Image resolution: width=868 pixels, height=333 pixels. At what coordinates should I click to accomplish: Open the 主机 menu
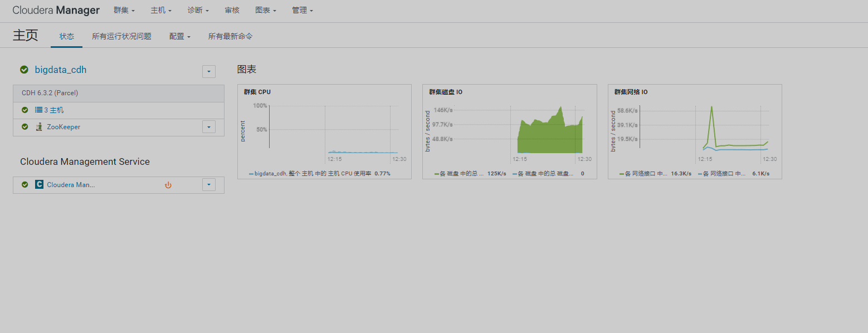point(161,11)
